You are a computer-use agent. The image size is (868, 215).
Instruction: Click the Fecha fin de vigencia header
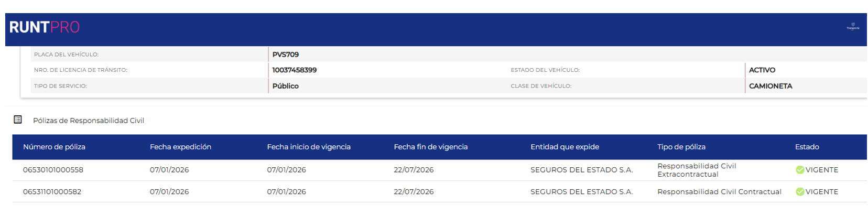(x=430, y=147)
